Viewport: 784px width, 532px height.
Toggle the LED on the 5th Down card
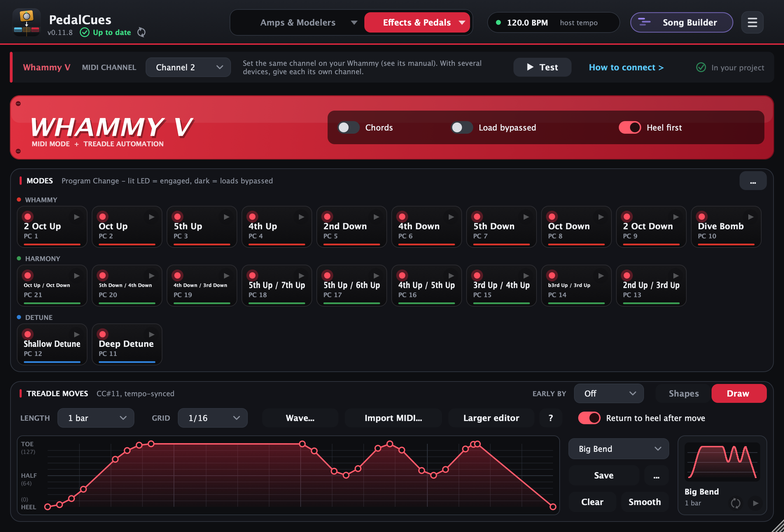pos(477,217)
